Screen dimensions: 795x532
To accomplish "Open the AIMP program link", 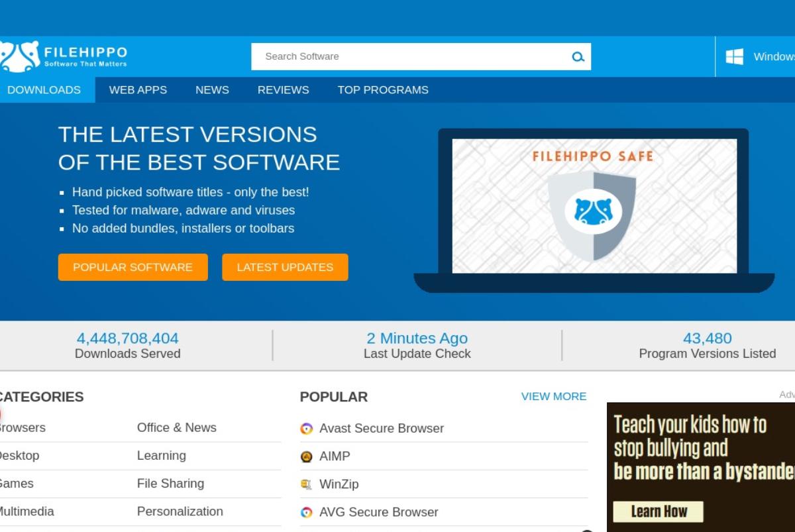I will 335,456.
